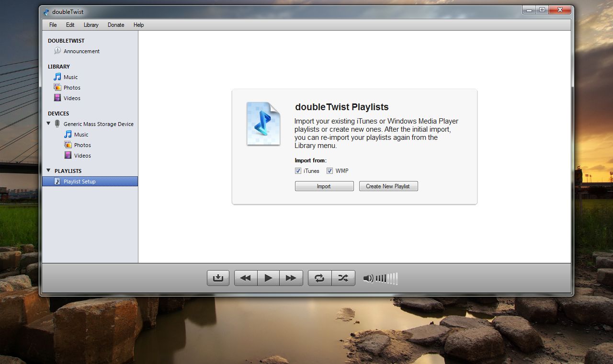Click the DEVICES section header
Screen dimensions: 613x364
[58, 114]
